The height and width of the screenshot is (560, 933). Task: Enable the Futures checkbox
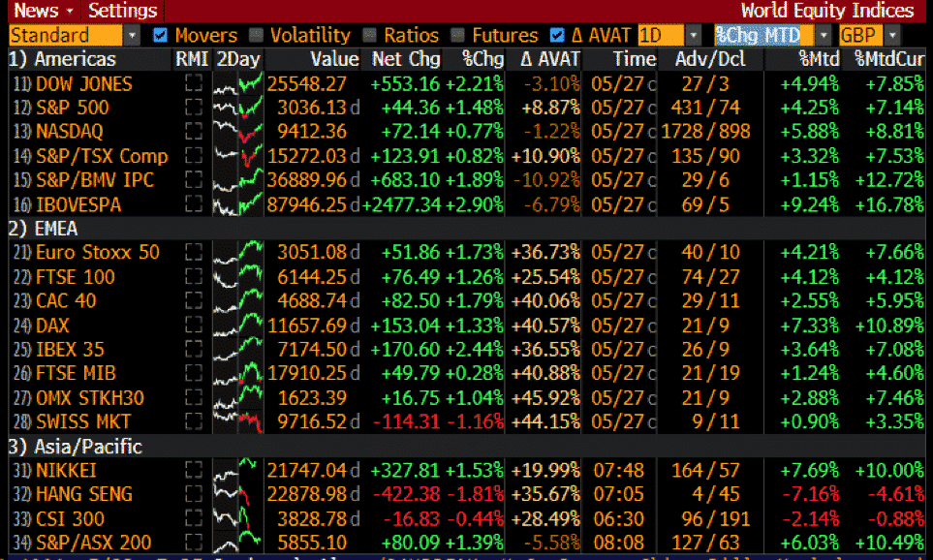pos(457,36)
